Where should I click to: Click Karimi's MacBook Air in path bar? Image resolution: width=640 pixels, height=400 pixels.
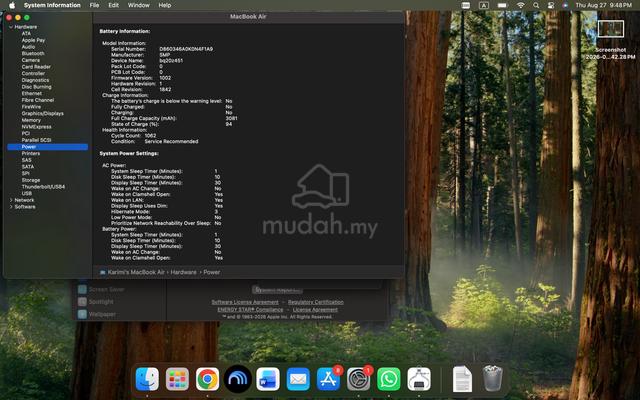136,272
